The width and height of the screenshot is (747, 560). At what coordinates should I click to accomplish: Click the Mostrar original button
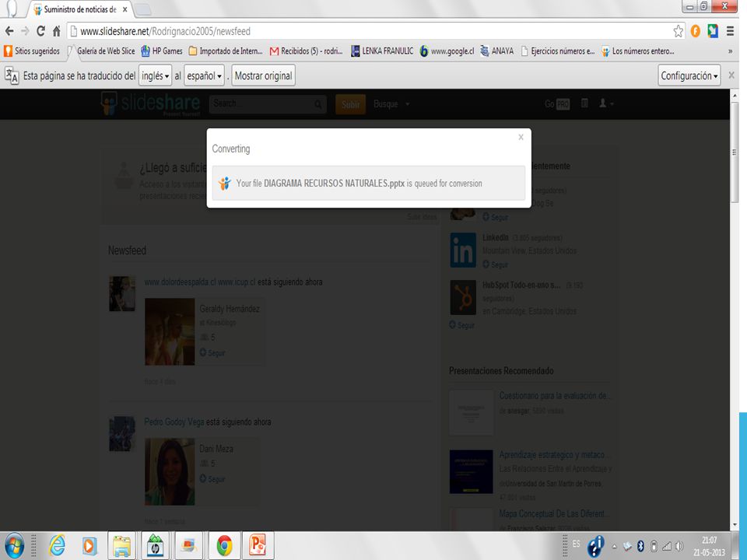pyautogui.click(x=264, y=75)
